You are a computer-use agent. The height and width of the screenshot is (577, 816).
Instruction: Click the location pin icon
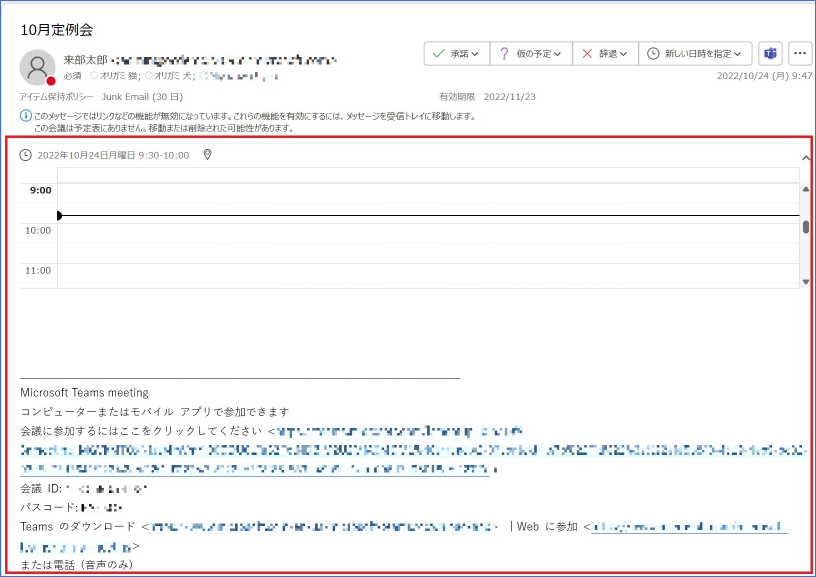207,155
